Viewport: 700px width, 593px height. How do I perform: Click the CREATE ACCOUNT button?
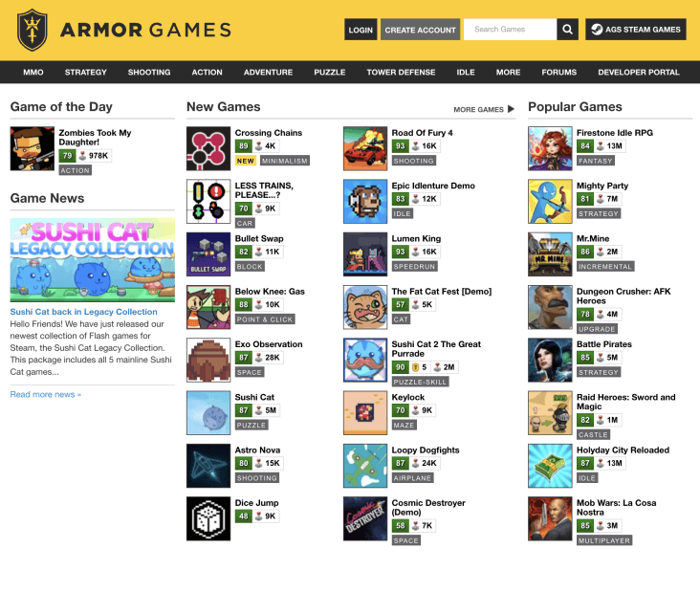coord(420,30)
